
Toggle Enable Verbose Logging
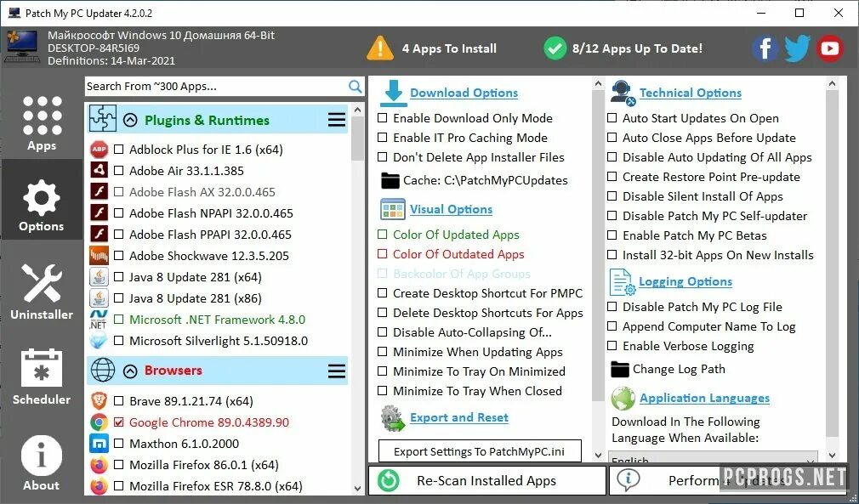tap(612, 347)
